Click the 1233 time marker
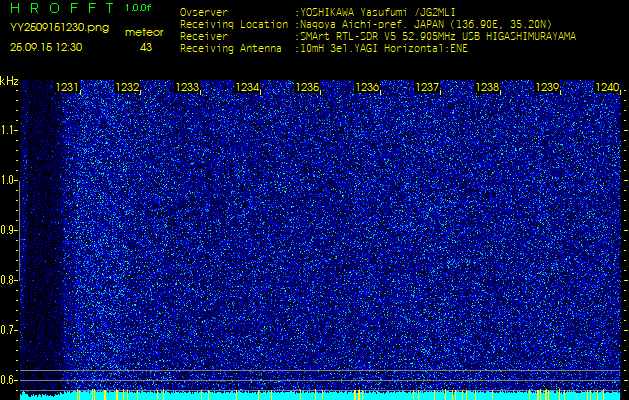The height and width of the screenshot is (400, 629). pyautogui.click(x=187, y=87)
